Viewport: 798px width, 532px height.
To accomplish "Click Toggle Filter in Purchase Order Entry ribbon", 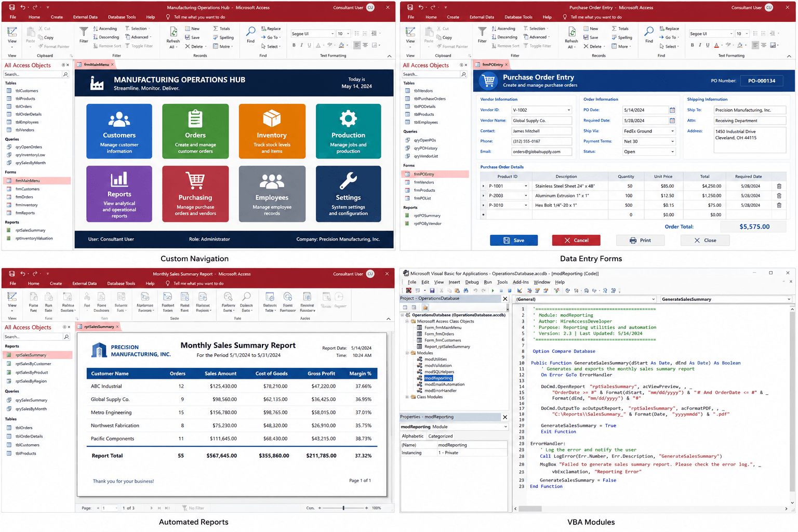I will coord(537,46).
